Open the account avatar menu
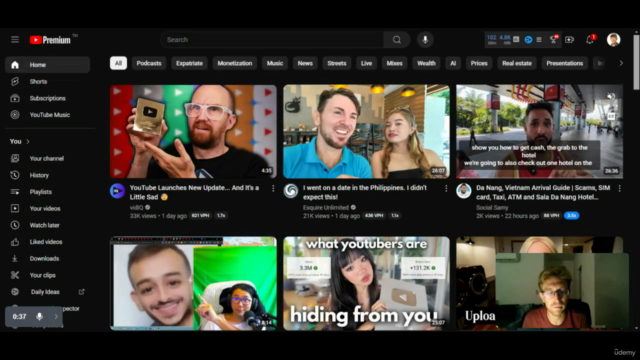Viewport: 640px width, 360px height. [x=613, y=40]
